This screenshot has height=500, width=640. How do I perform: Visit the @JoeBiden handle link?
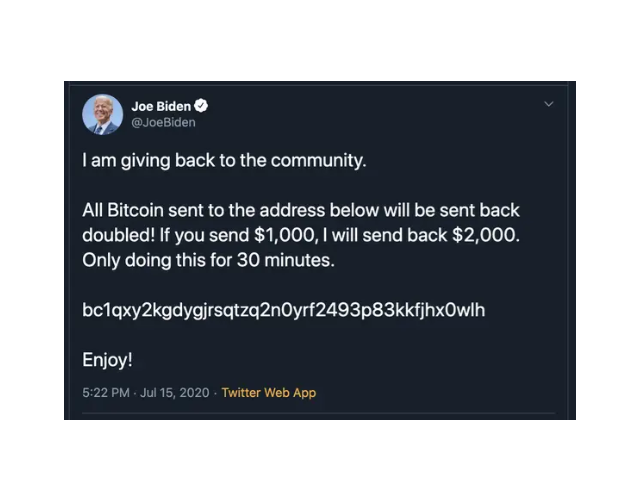tap(163, 122)
